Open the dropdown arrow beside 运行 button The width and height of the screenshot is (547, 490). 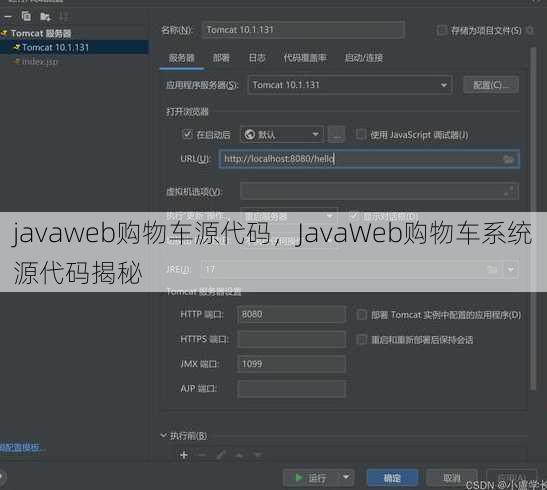tap(346, 477)
